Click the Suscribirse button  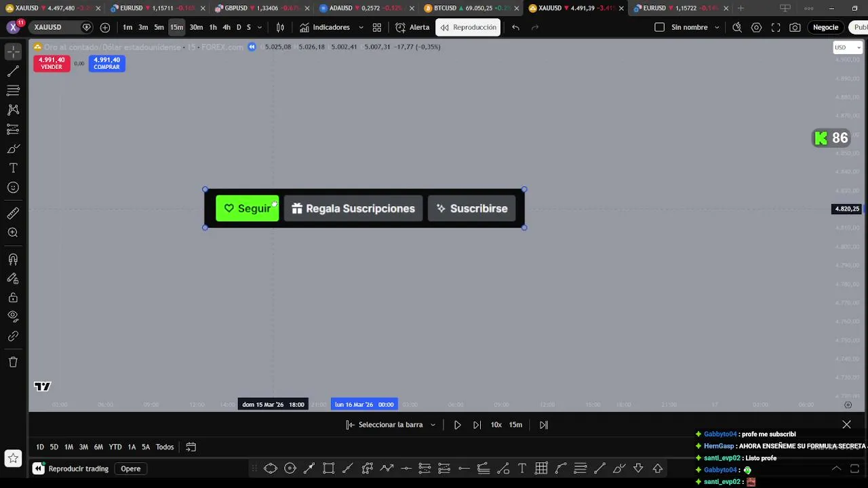[x=472, y=209]
